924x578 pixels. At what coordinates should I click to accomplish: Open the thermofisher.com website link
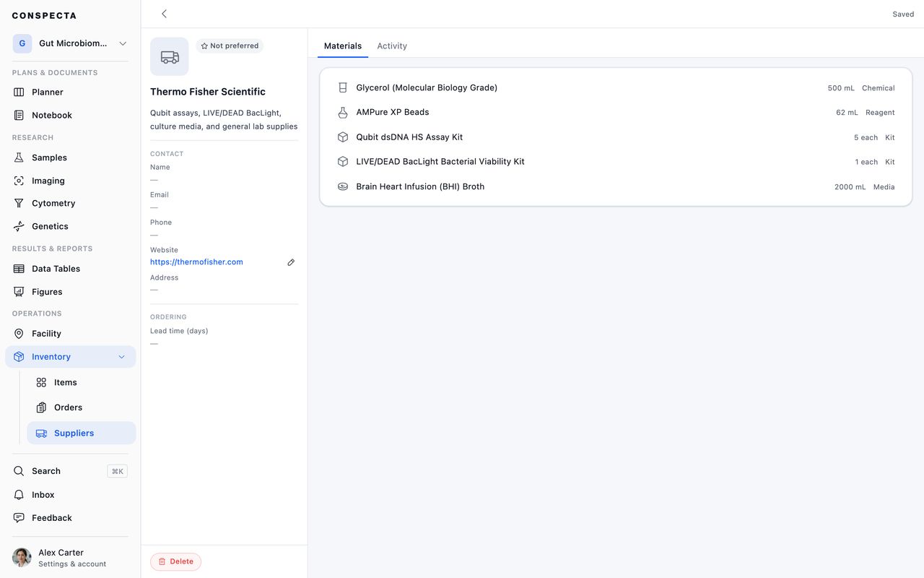[196, 262]
